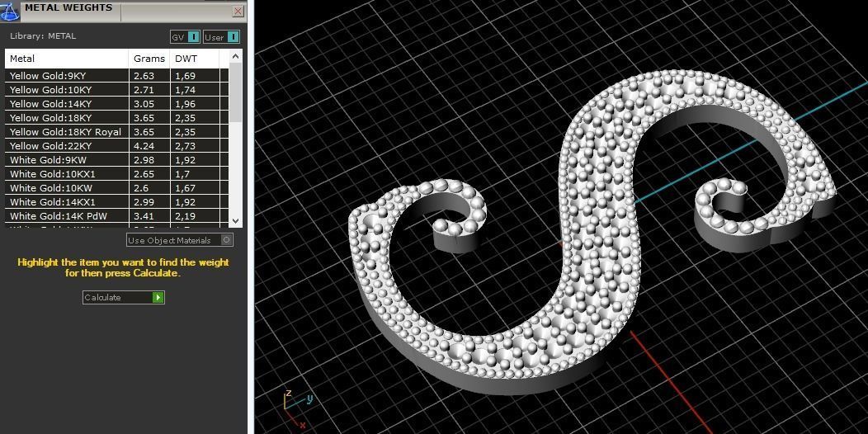Screen dimensions: 868x434
Task: Select Yellow Gold:14KY row
Action: pos(117,104)
